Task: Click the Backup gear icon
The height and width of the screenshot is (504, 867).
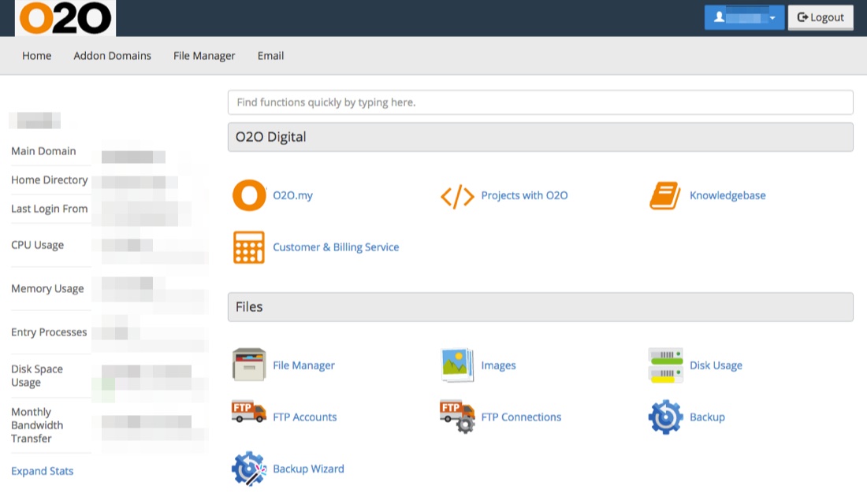Action: pos(666,417)
